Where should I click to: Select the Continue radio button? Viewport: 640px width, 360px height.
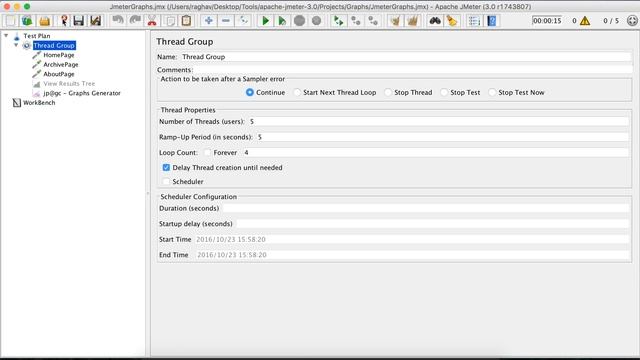(250, 93)
